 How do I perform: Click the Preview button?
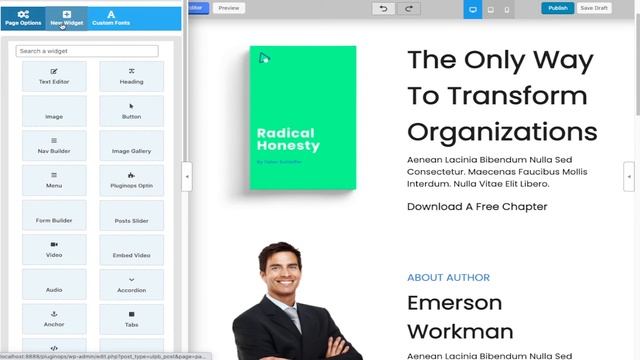click(229, 8)
